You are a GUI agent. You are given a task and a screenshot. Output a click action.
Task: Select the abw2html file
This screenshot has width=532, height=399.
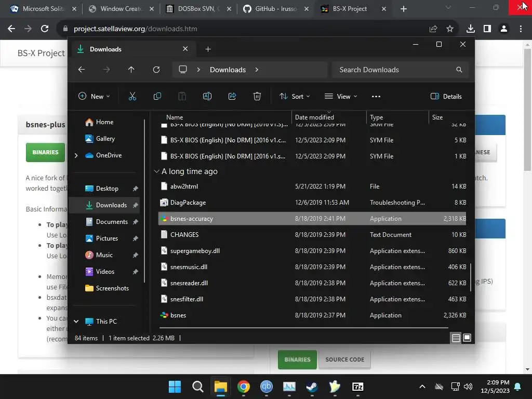[312, 187]
